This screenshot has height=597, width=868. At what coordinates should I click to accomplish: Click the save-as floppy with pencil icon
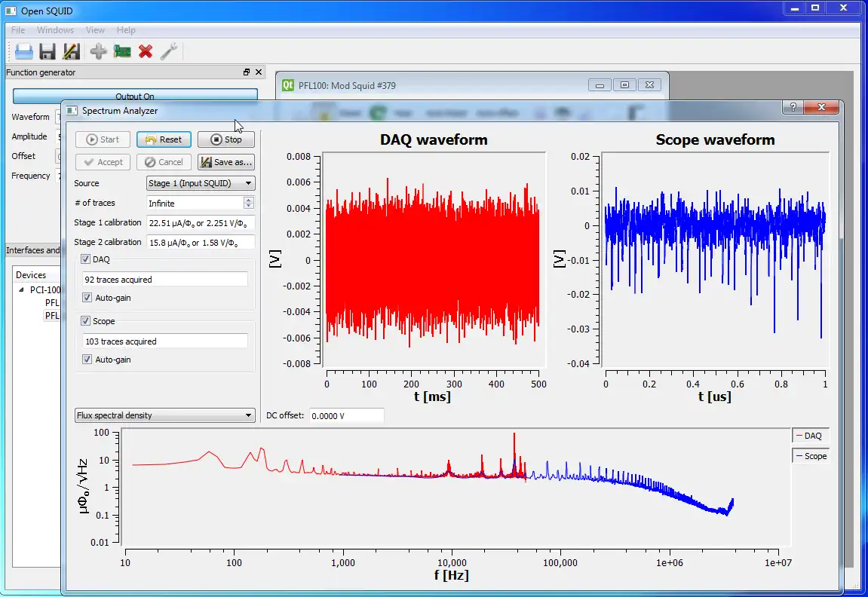pos(72,51)
